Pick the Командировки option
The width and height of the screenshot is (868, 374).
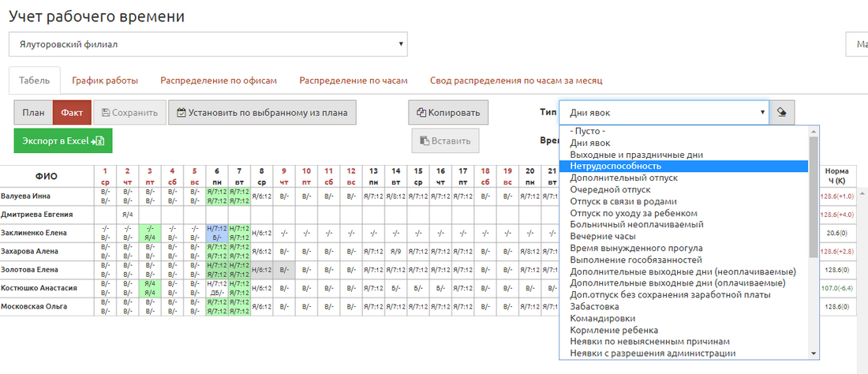pos(603,318)
